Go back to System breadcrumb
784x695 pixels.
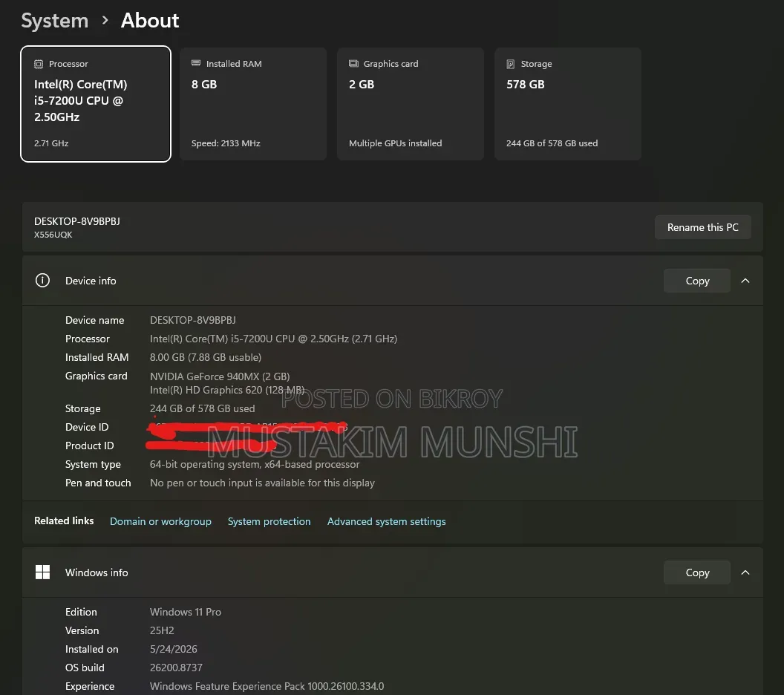pyautogui.click(x=54, y=21)
